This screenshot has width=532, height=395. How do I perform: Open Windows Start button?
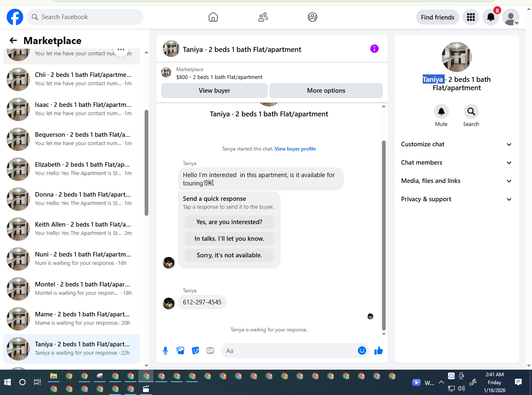7,382
